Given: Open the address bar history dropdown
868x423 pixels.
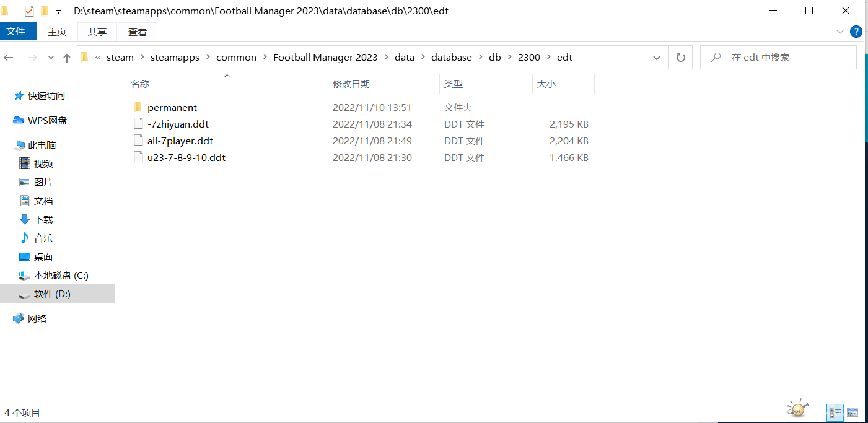Looking at the screenshot, I should click(657, 58).
